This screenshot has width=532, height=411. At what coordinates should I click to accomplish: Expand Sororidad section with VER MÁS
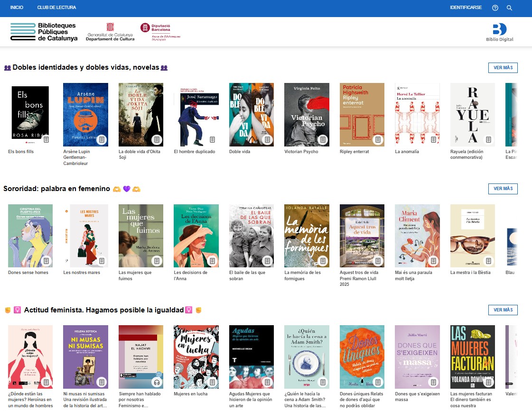[x=503, y=189]
